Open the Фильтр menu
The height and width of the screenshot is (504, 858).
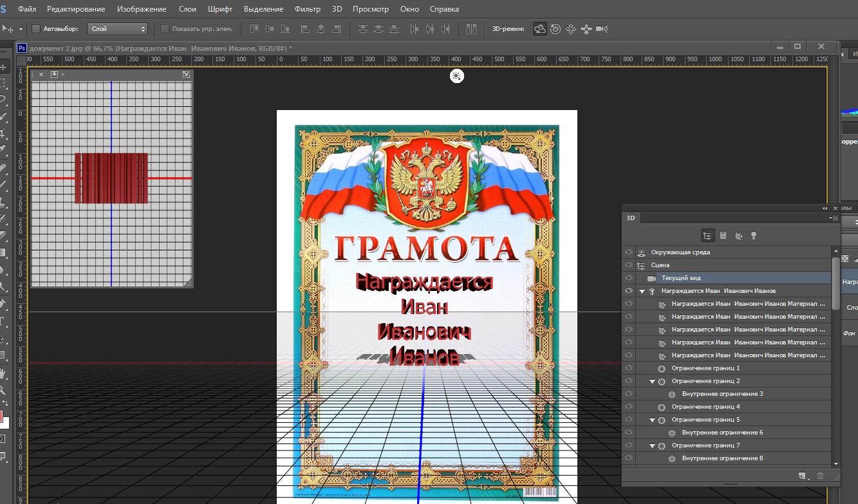tap(307, 9)
